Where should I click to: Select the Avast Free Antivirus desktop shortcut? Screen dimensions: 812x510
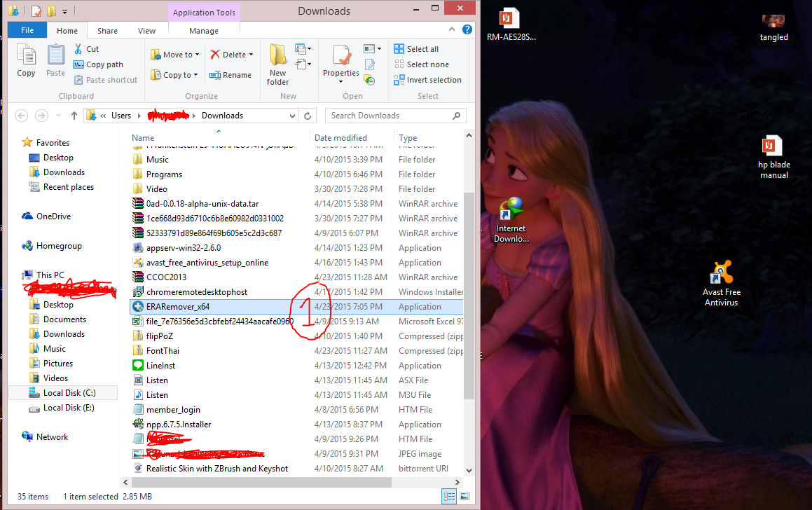[722, 283]
